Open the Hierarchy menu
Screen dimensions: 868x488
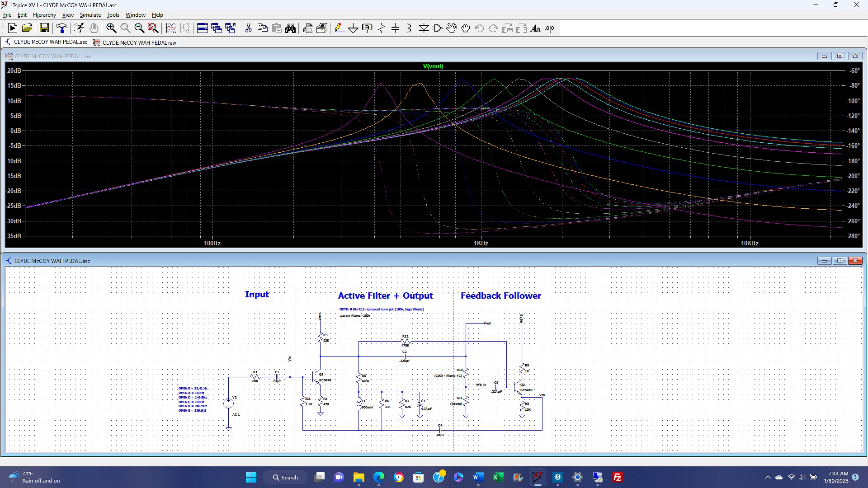pyautogui.click(x=44, y=15)
